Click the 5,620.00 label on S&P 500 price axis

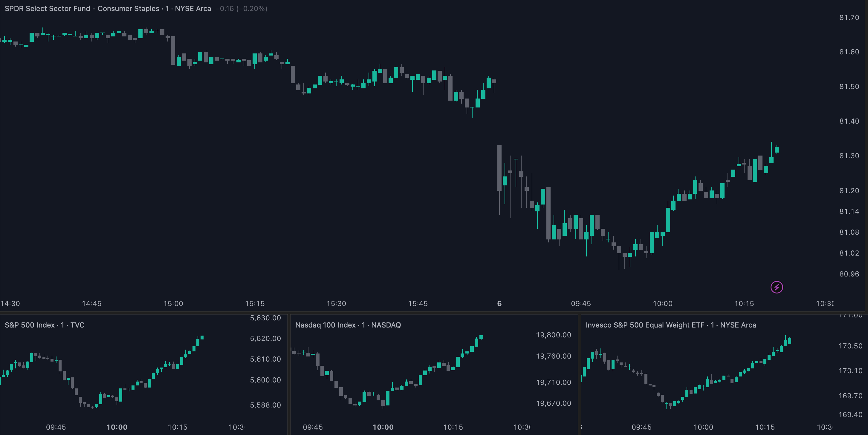(x=265, y=338)
